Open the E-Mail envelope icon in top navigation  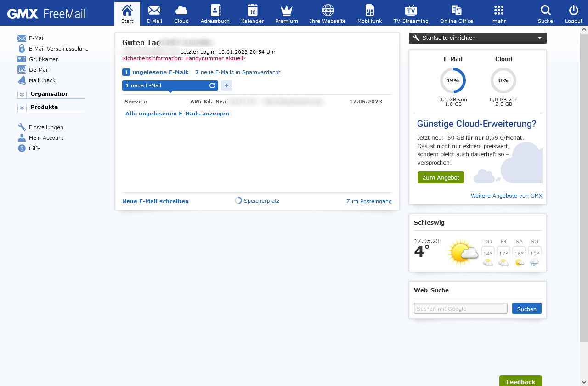[154, 14]
